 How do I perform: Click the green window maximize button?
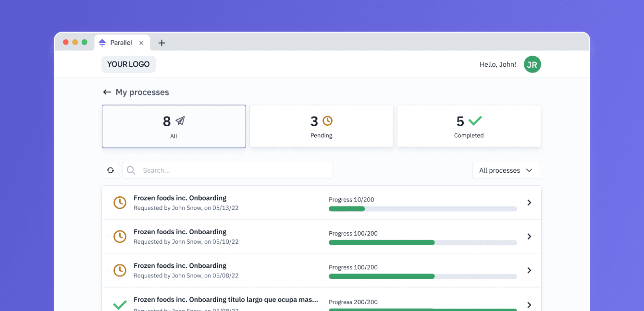[85, 42]
